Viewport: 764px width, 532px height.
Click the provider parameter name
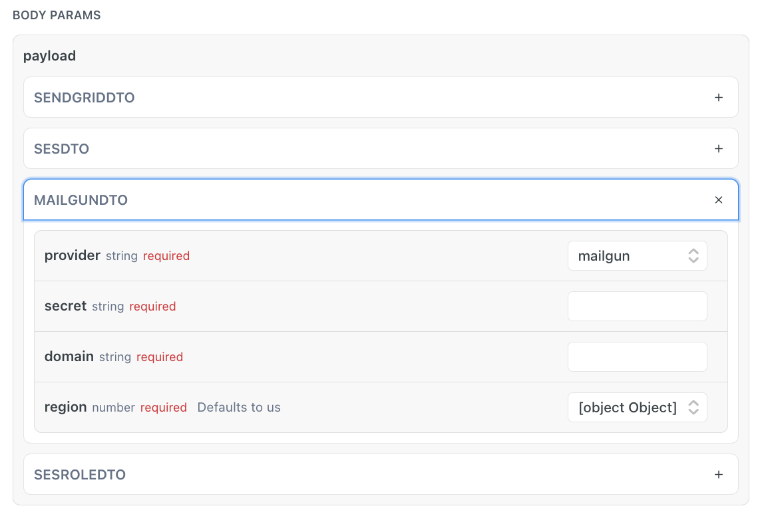[73, 255]
